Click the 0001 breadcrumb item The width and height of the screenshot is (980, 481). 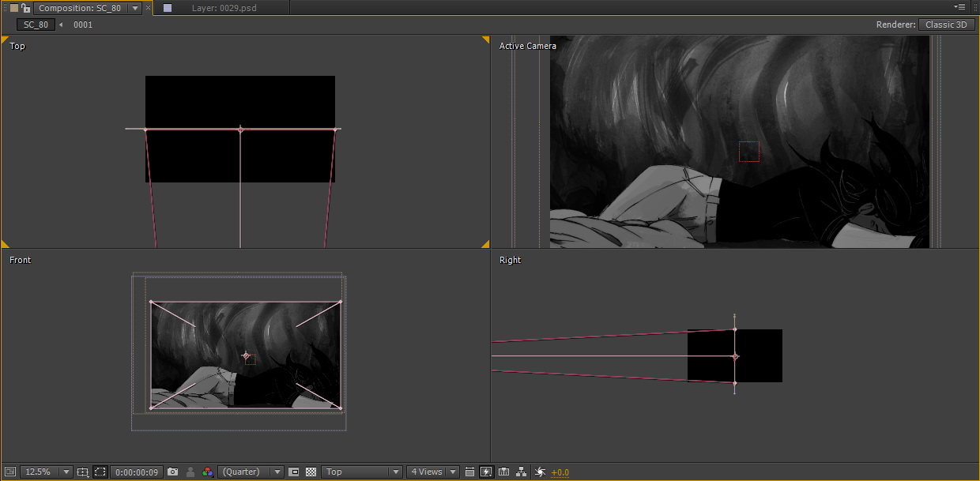(83, 24)
